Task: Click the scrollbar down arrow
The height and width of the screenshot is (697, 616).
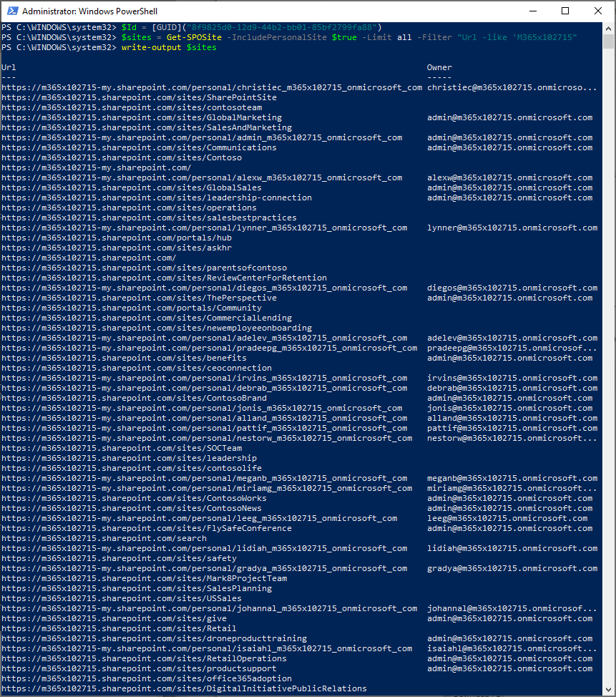Action: click(x=608, y=691)
